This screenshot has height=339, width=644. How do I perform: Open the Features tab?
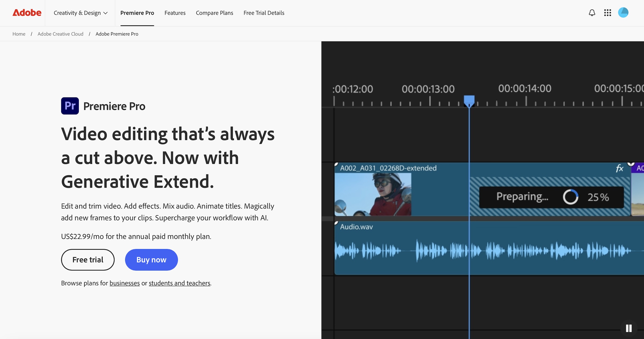pyautogui.click(x=175, y=13)
